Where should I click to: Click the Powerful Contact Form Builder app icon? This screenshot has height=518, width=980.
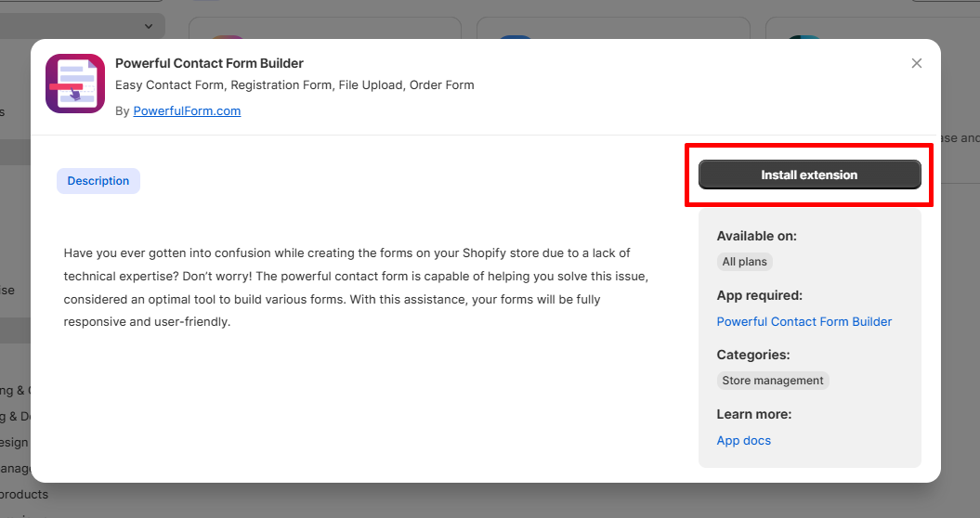[x=75, y=84]
